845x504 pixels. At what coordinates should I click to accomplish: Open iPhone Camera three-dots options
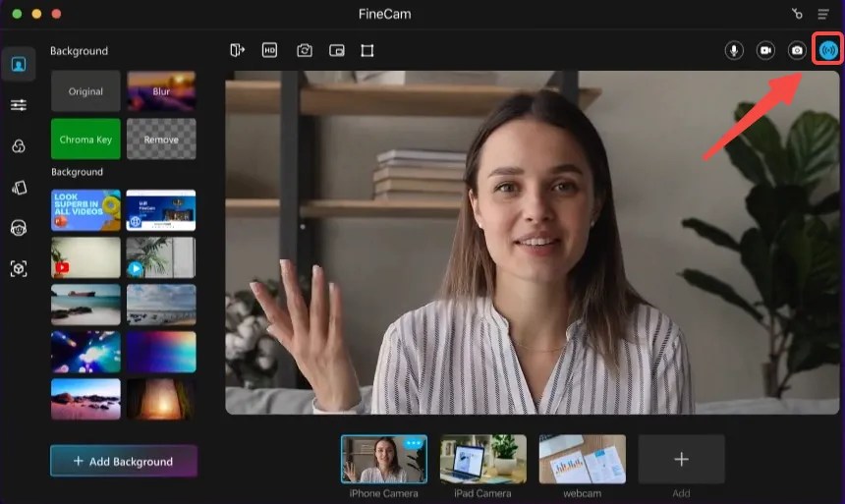pyautogui.click(x=414, y=443)
